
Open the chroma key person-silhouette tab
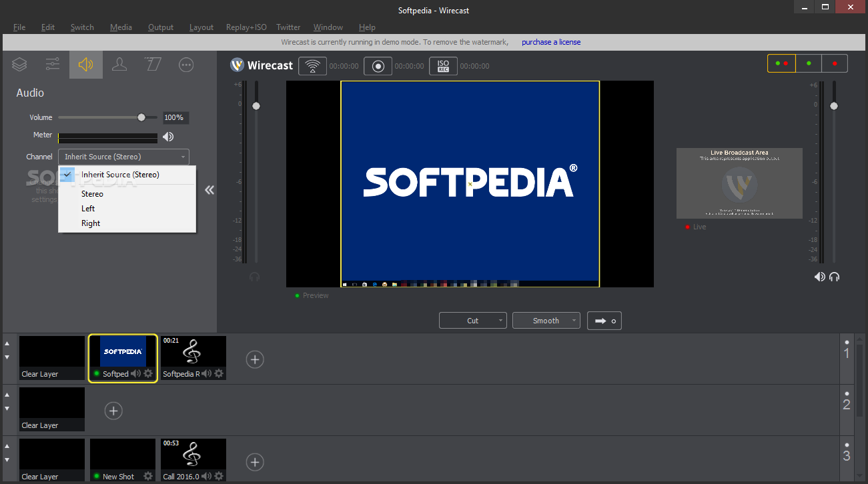119,65
